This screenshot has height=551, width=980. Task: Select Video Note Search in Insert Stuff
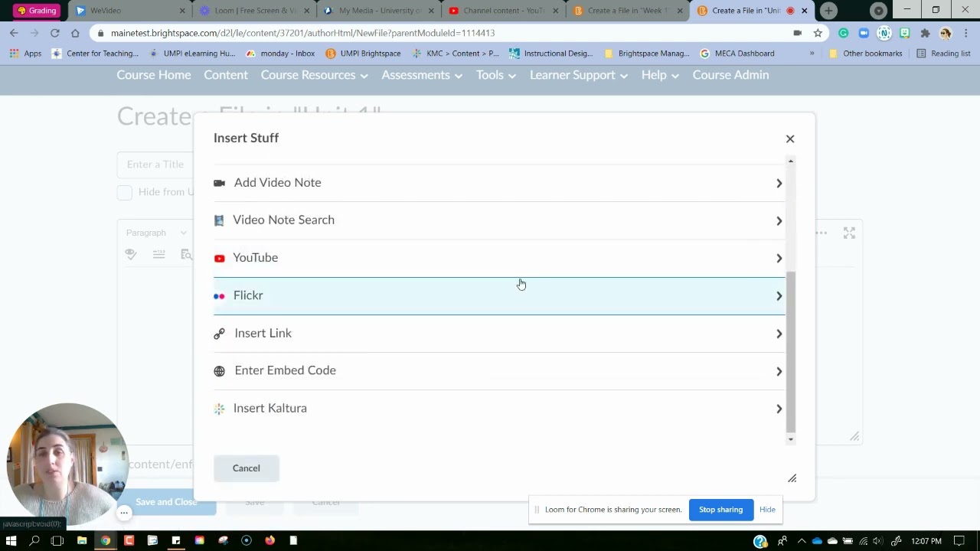point(499,220)
